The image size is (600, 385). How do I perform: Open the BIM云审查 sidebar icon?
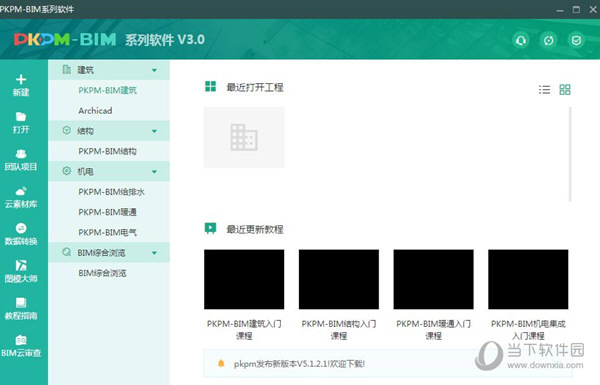(x=21, y=339)
